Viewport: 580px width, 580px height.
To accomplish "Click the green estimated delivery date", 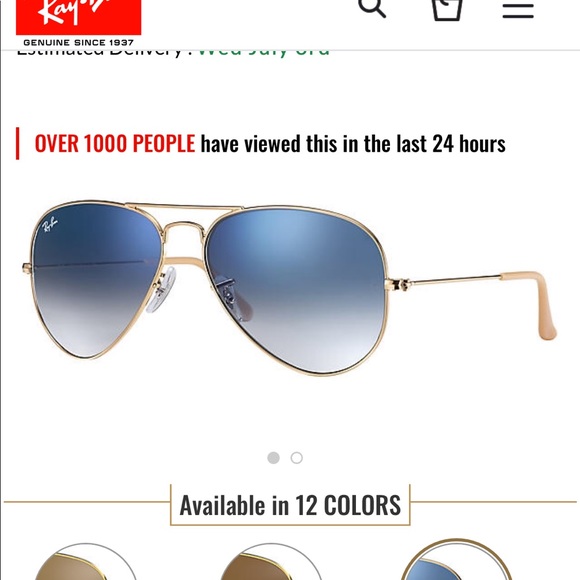I will click(264, 52).
